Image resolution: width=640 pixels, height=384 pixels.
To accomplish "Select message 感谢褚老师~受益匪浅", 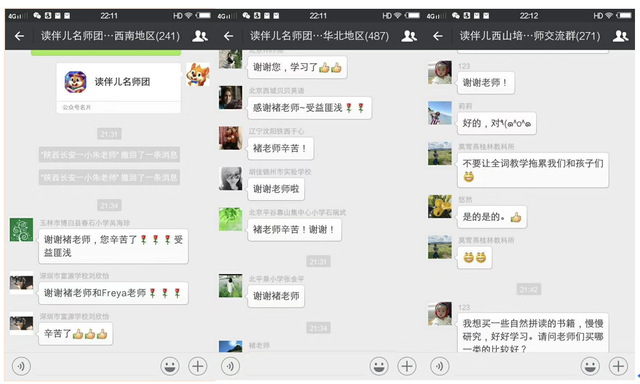I will [x=309, y=108].
